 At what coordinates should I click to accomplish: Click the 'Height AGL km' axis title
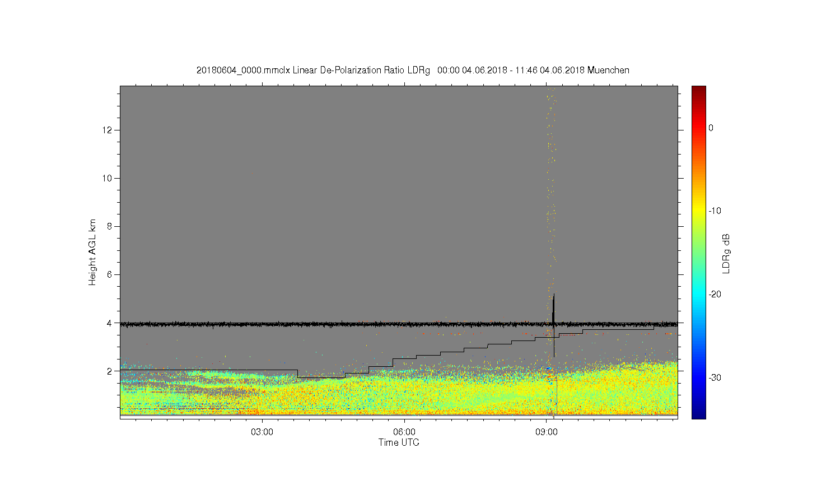click(x=92, y=252)
